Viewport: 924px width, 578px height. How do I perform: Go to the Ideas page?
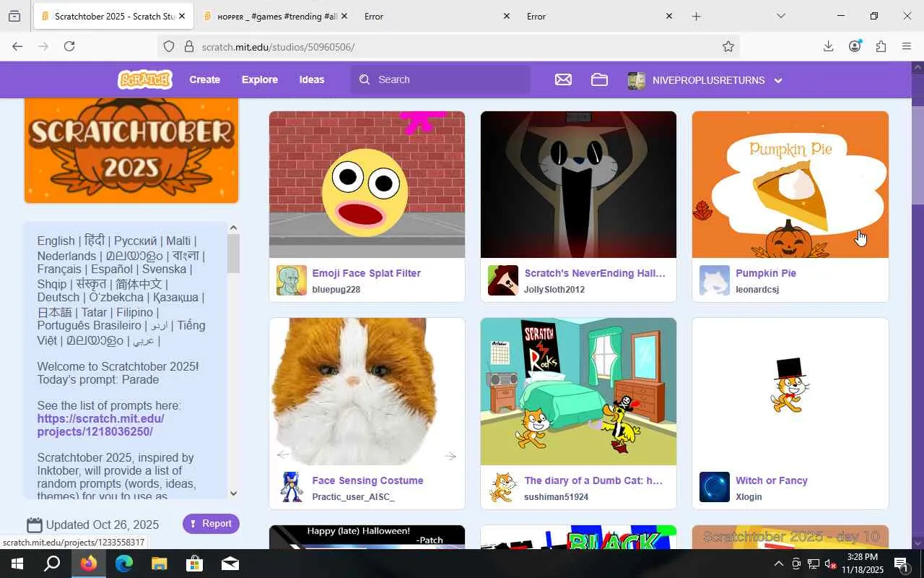(312, 79)
